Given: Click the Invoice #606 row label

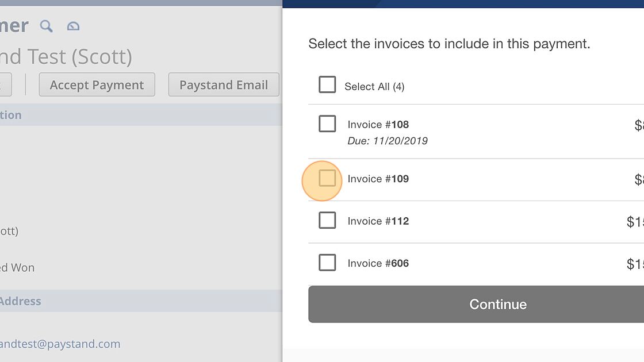Looking at the screenshot, I should click(x=378, y=264).
